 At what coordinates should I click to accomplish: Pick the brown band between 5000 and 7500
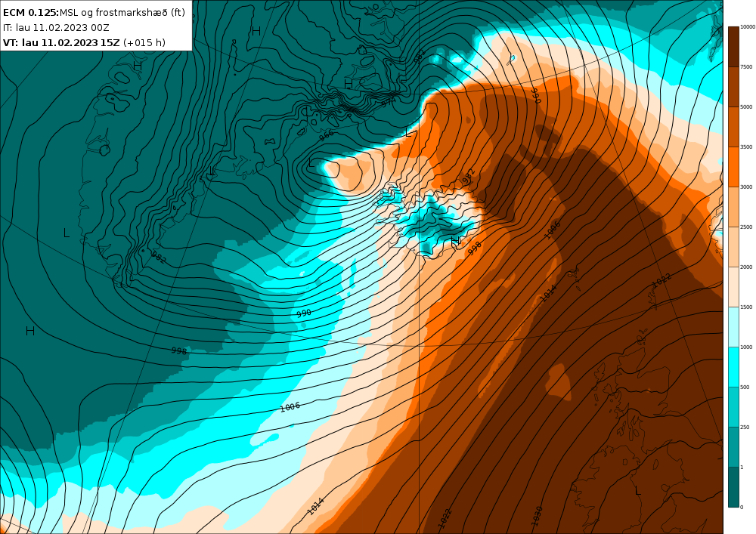pyautogui.click(x=733, y=87)
